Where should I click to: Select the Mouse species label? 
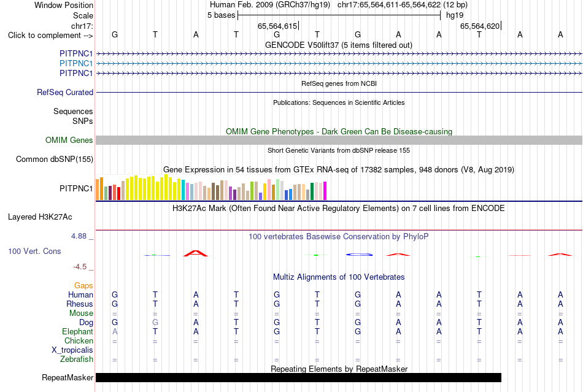coord(81,313)
